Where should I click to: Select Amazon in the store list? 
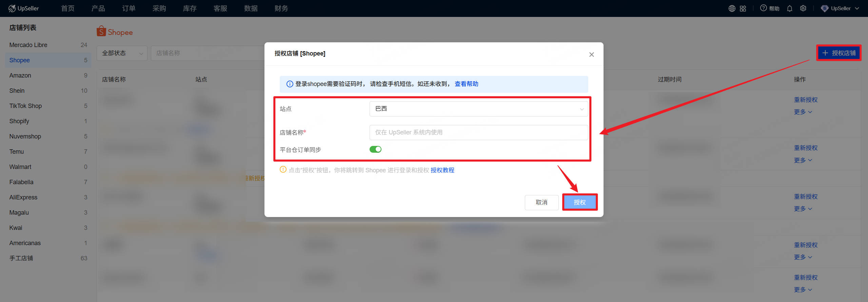[x=48, y=75]
